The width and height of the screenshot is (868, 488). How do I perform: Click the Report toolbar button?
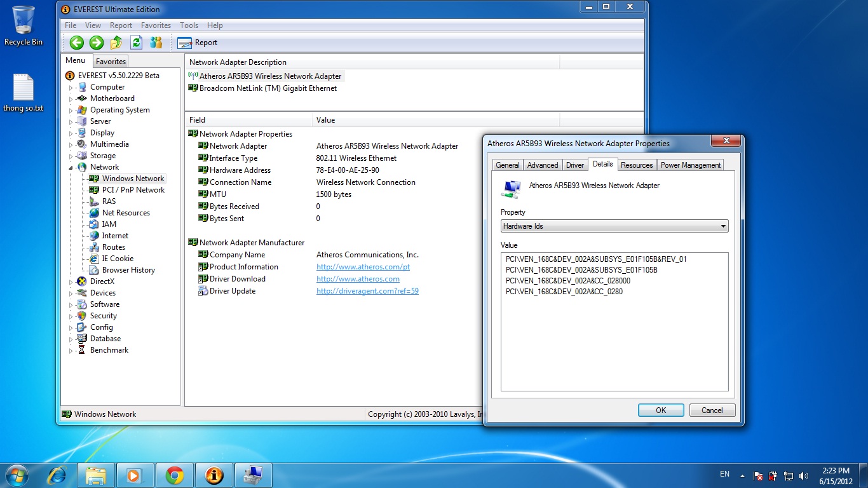[x=198, y=43]
